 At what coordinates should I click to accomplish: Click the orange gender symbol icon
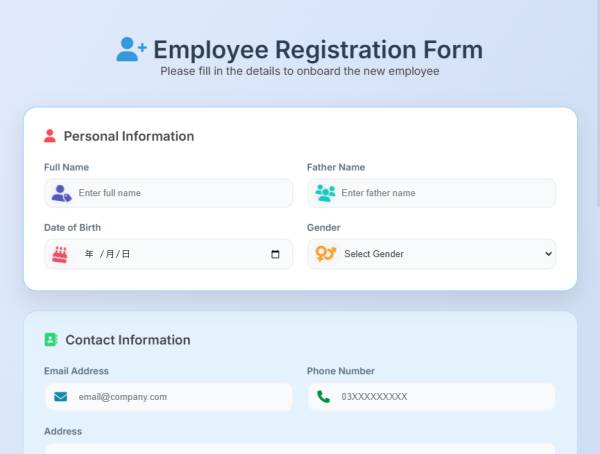pyautogui.click(x=325, y=254)
